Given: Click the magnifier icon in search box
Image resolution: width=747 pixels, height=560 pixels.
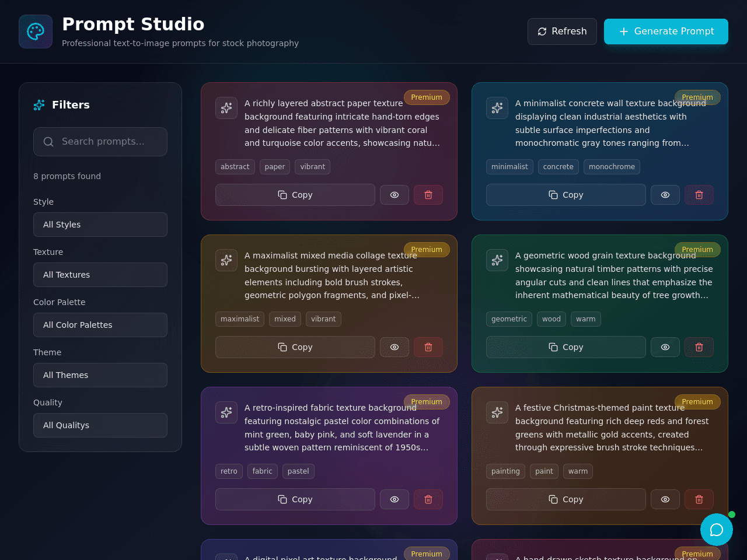Looking at the screenshot, I should [x=48, y=142].
